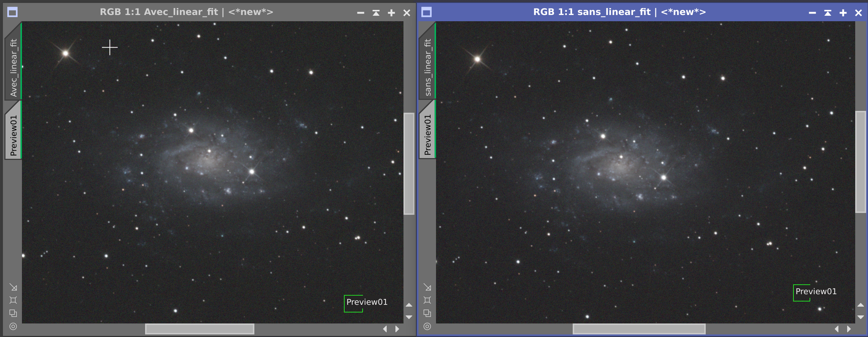868x337 pixels.
Task: Click the diagonal arrow icon in the Avec_linear_fit window
Action: [x=13, y=287]
